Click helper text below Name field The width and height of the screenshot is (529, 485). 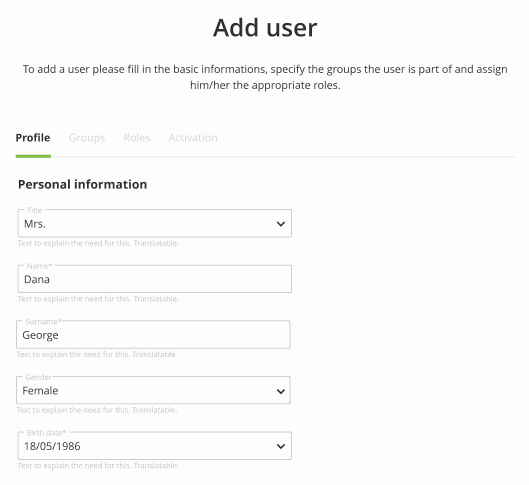click(98, 299)
